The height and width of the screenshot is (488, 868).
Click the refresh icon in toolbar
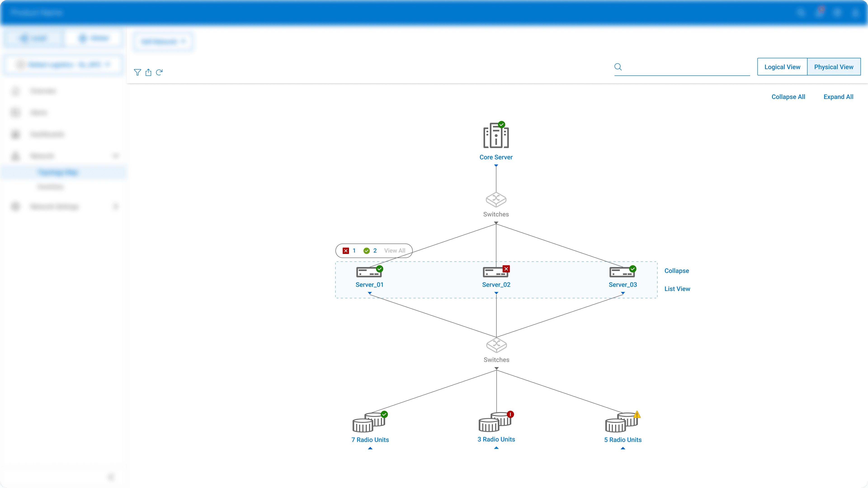coord(159,72)
